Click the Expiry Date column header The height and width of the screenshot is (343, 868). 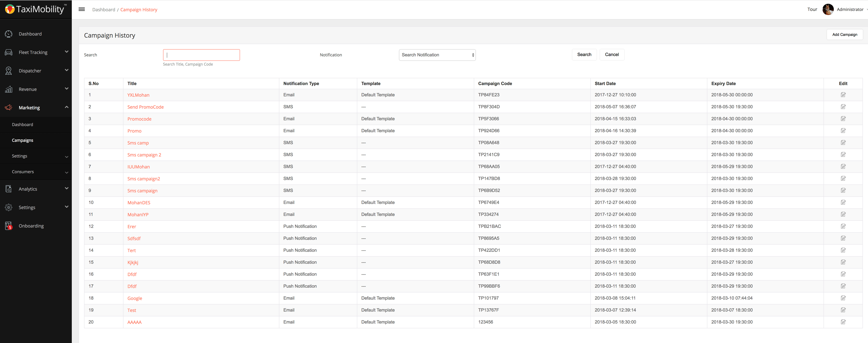723,84
